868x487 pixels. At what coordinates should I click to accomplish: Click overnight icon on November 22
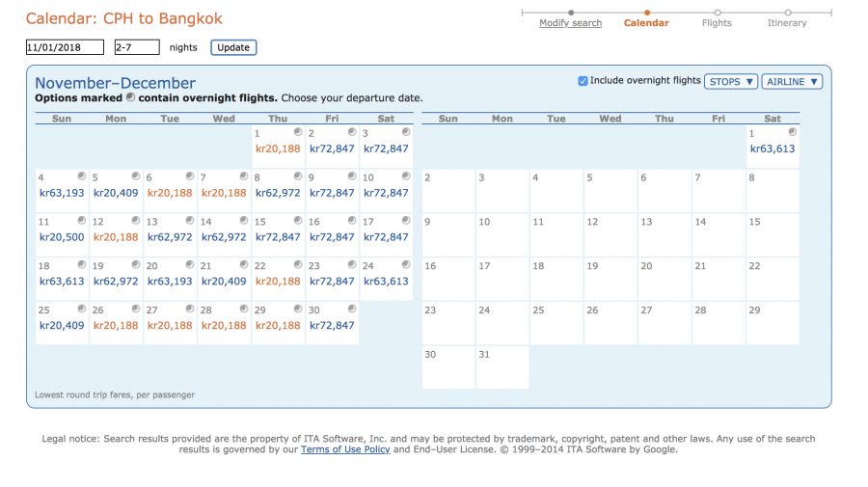298,265
